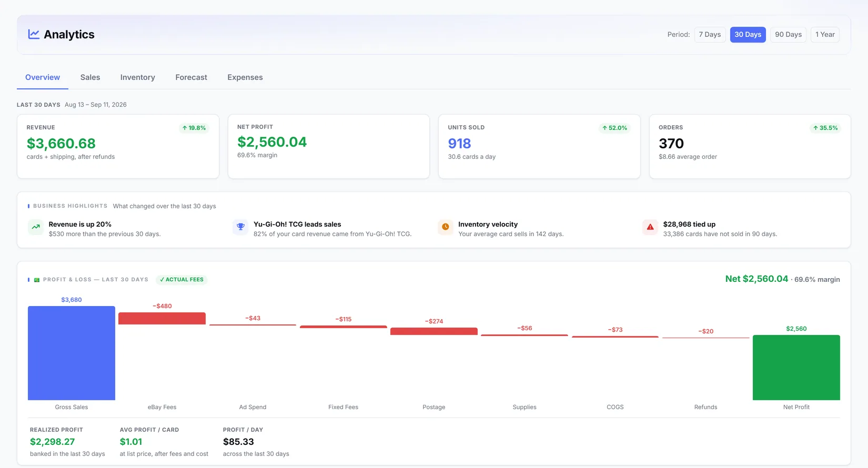Image resolution: width=868 pixels, height=468 pixels.
Task: Click the 33,386 cards have not sold text
Action: (x=720, y=234)
